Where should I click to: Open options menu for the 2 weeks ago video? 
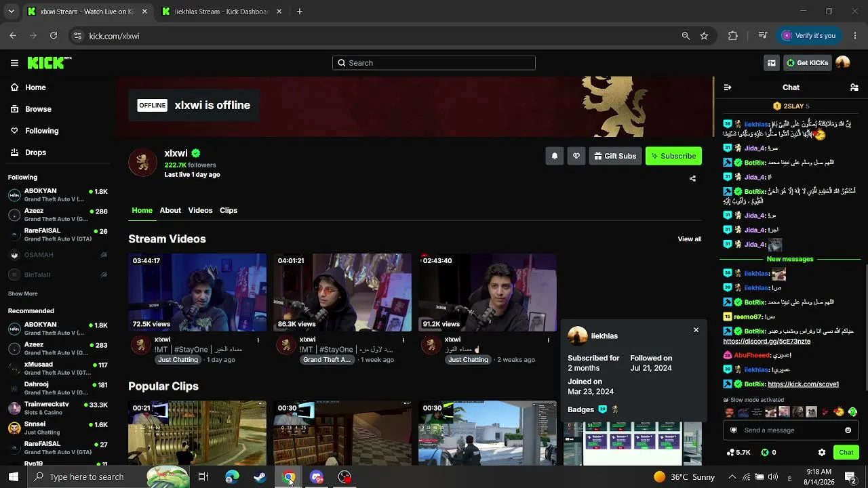click(548, 340)
